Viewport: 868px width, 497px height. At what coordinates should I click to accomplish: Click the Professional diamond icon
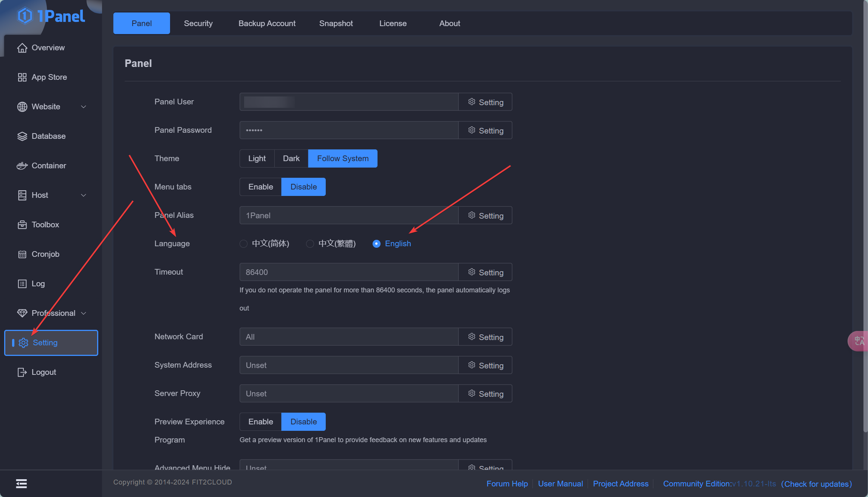(22, 313)
